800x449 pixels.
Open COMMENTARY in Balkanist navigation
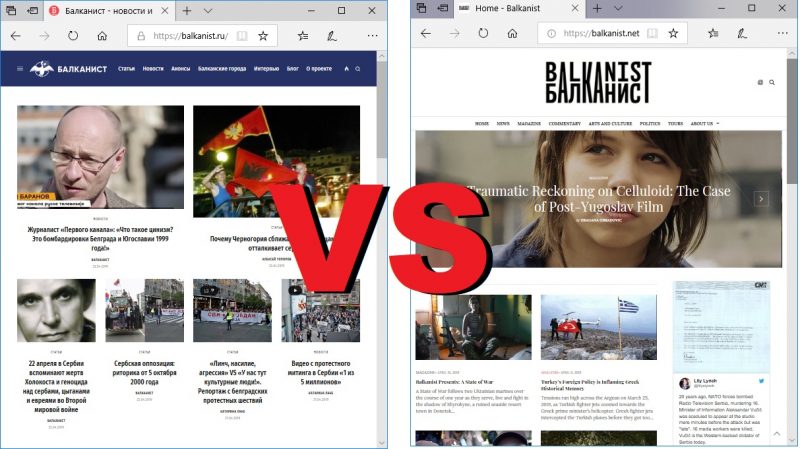click(564, 123)
